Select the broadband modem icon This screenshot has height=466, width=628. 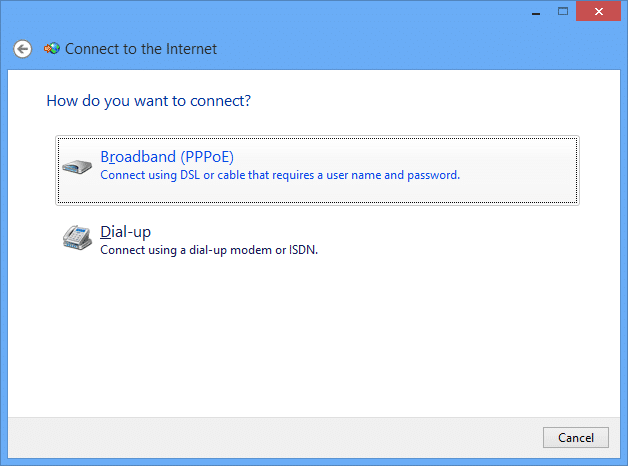(77, 167)
